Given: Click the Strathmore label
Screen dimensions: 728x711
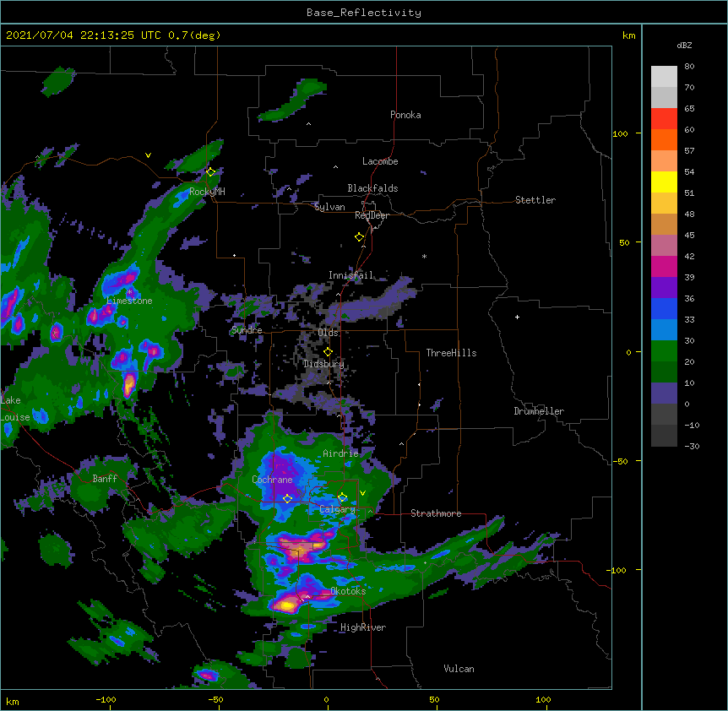Looking at the screenshot, I should click(x=436, y=513).
